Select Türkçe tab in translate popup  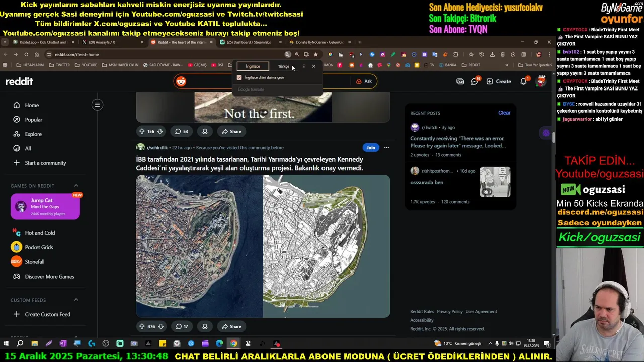tap(284, 66)
